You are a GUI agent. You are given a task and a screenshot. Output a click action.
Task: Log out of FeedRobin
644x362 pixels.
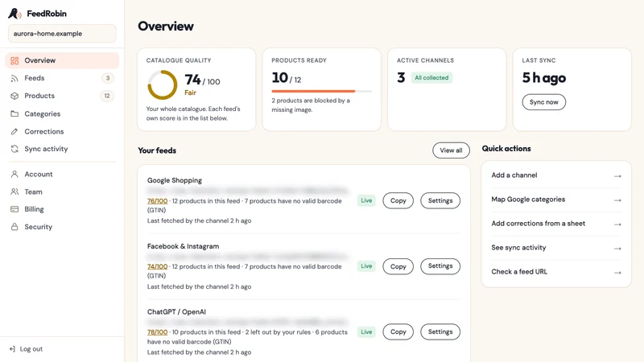click(x=27, y=349)
